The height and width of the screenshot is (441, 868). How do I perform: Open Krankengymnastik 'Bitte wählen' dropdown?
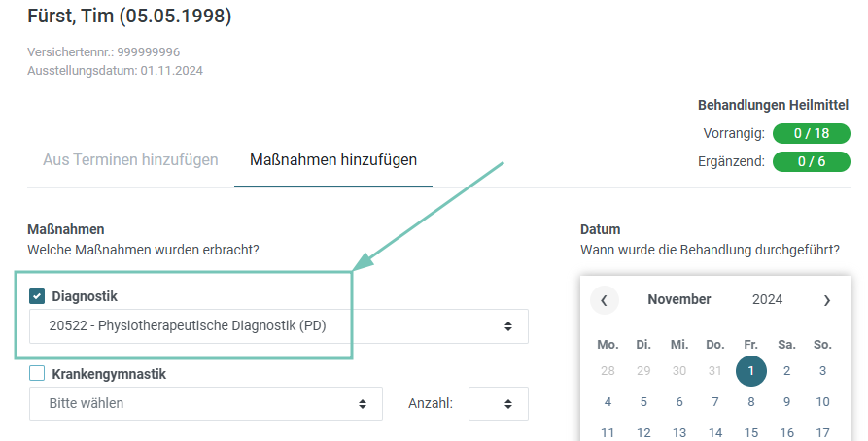coord(206,403)
